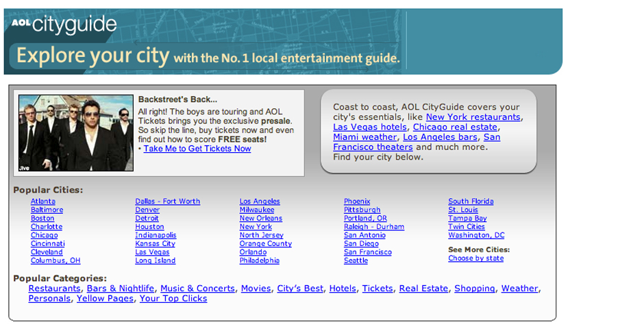Select Baltimore city link
Viewport: 644px width, 329px height.
tap(47, 210)
